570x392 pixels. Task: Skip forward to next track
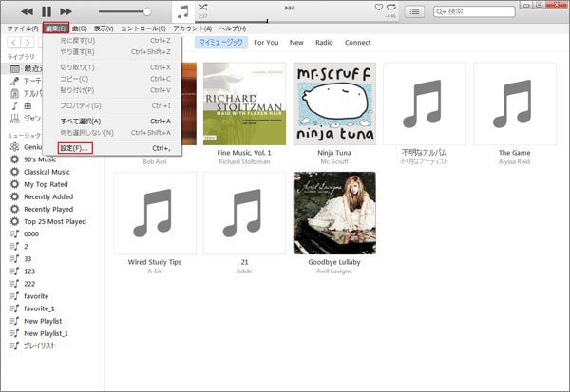point(66,11)
